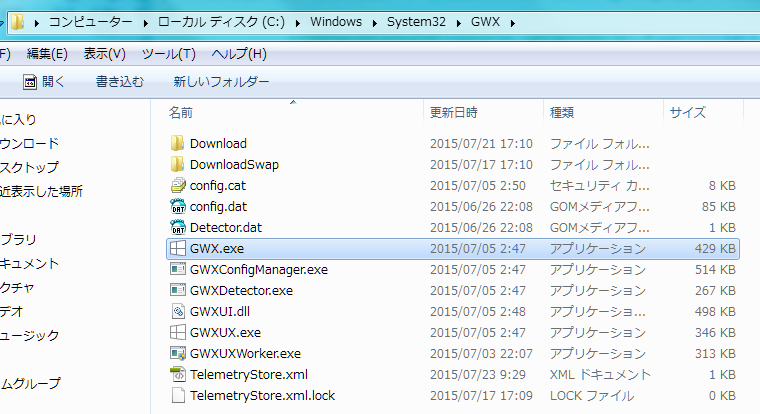Click the config.dat GOM media icon
This screenshot has height=414, width=760.
tap(178, 206)
